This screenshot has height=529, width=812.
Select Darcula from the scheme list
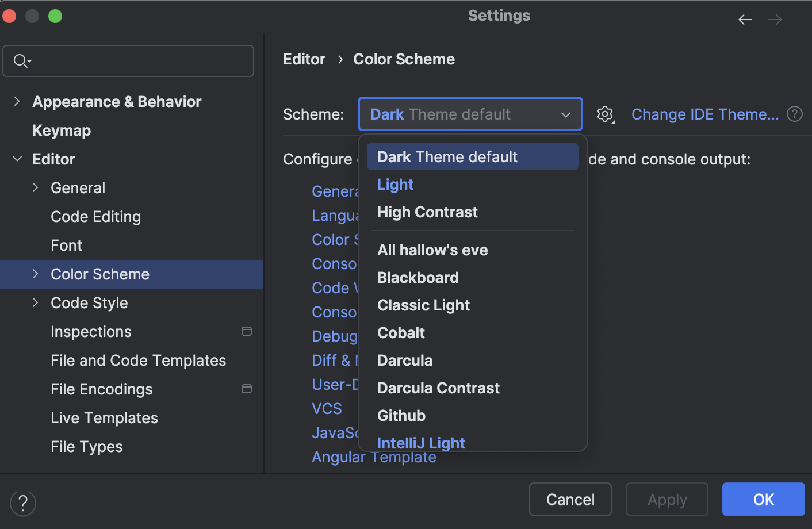pos(405,360)
